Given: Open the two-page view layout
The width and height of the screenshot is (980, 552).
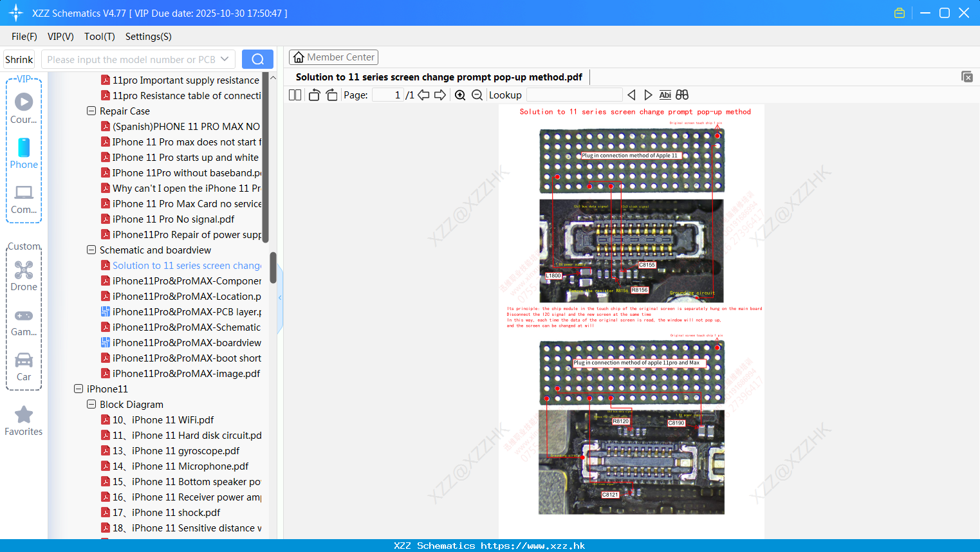Looking at the screenshot, I should coord(295,95).
